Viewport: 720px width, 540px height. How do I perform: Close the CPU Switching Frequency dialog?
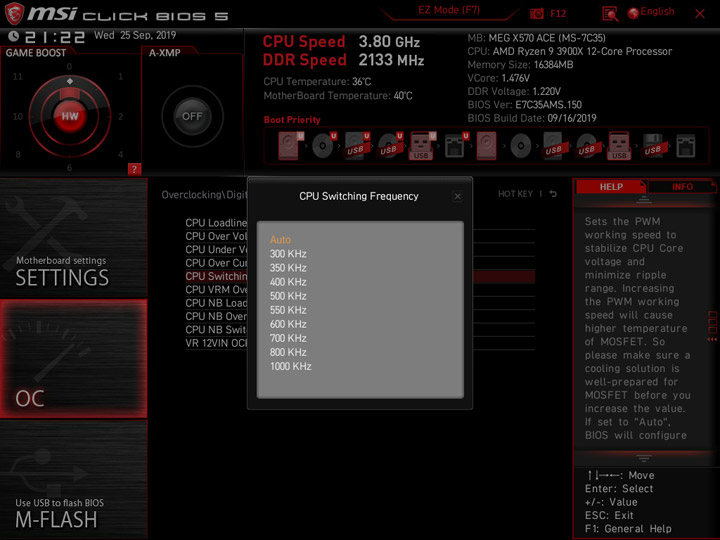pos(457,197)
